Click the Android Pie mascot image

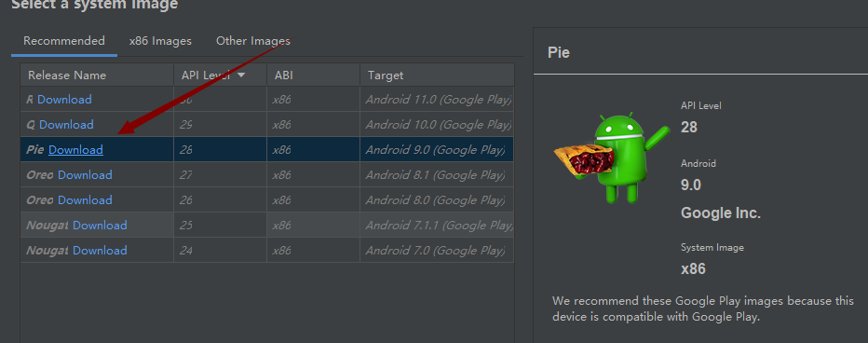coord(612,158)
